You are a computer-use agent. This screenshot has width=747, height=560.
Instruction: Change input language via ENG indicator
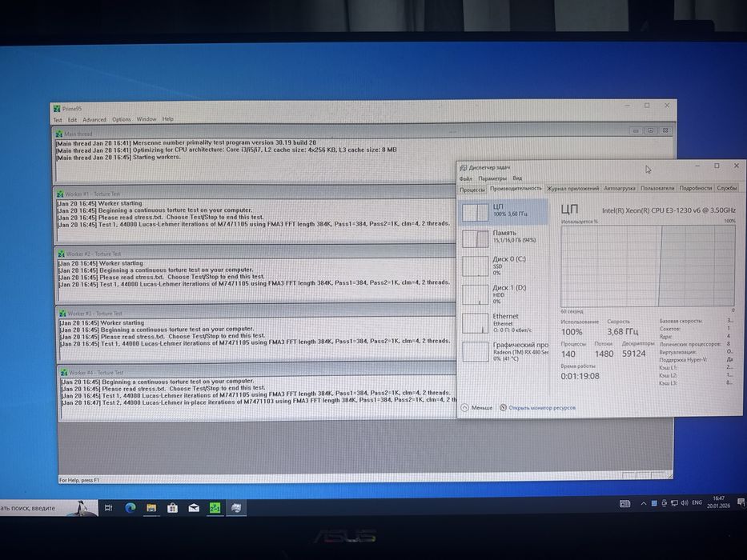(x=697, y=503)
